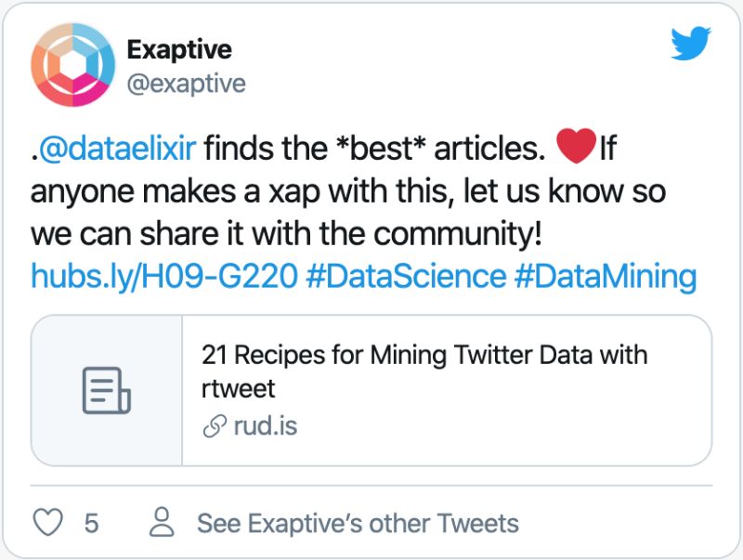Open the 21 Recipes for Mining Twitter Data title
743x560 pixels.
tap(424, 355)
